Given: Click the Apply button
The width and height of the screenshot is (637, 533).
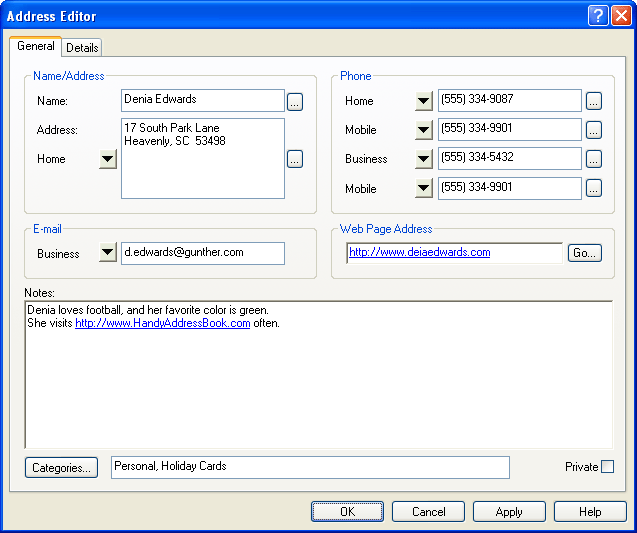Looking at the screenshot, I should pos(509,511).
